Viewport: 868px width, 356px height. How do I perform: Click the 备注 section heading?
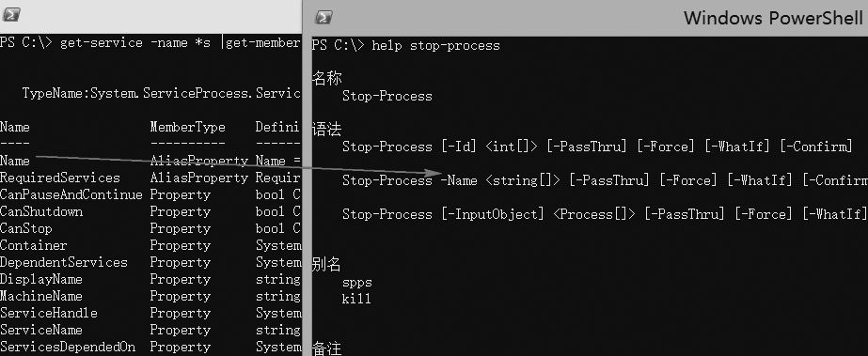click(326, 348)
